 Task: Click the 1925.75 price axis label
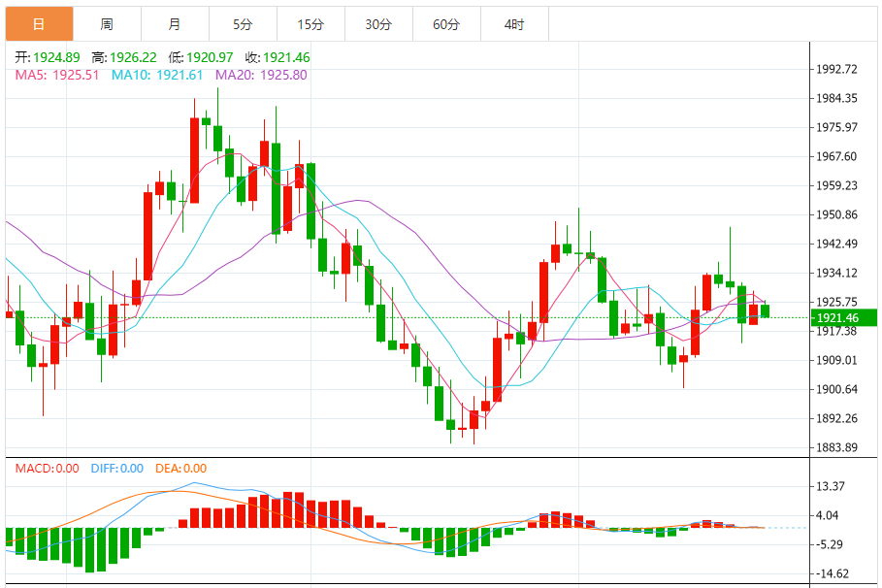pyautogui.click(x=837, y=302)
